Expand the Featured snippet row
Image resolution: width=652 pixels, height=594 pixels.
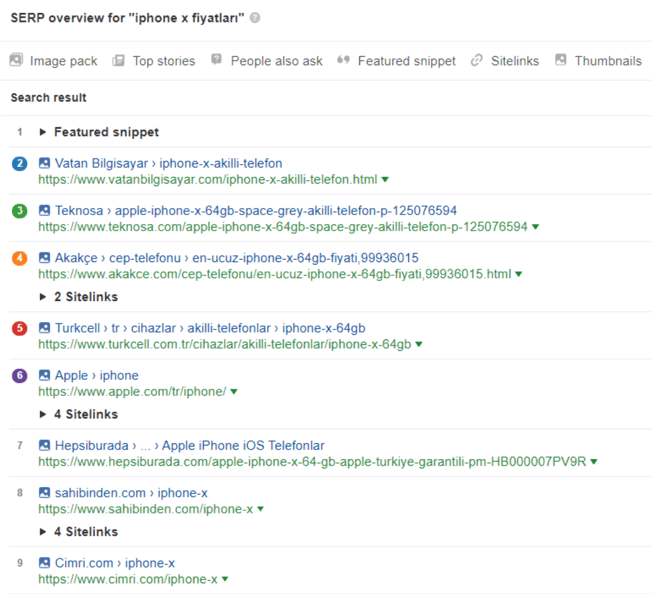(x=43, y=132)
